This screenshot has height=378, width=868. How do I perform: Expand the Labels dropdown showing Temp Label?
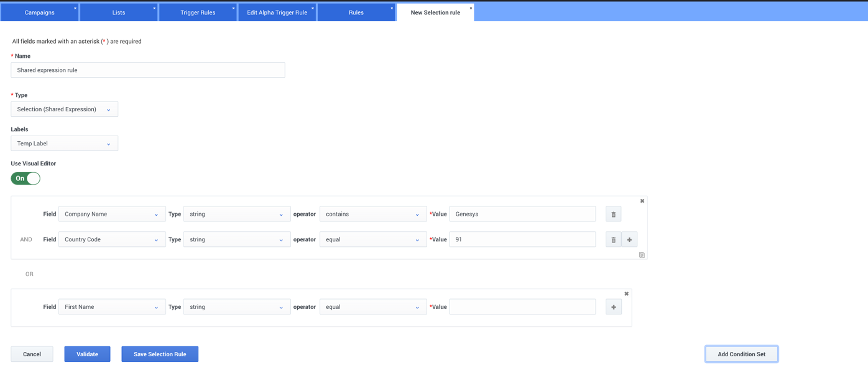[x=64, y=144]
